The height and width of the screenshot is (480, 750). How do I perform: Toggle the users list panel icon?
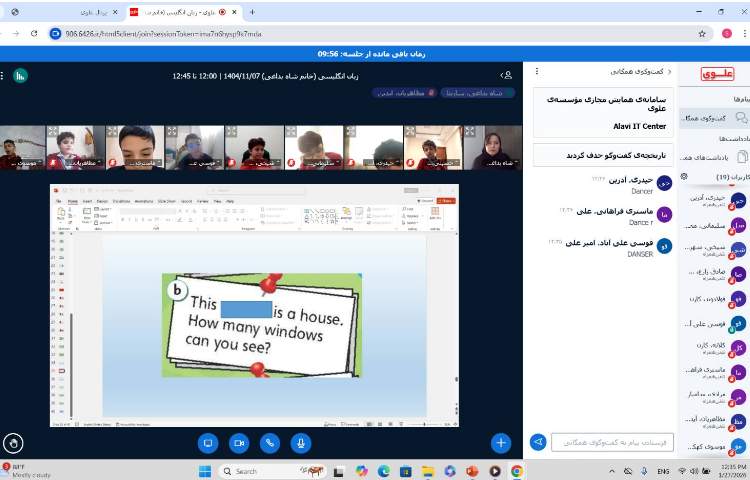coord(507,75)
